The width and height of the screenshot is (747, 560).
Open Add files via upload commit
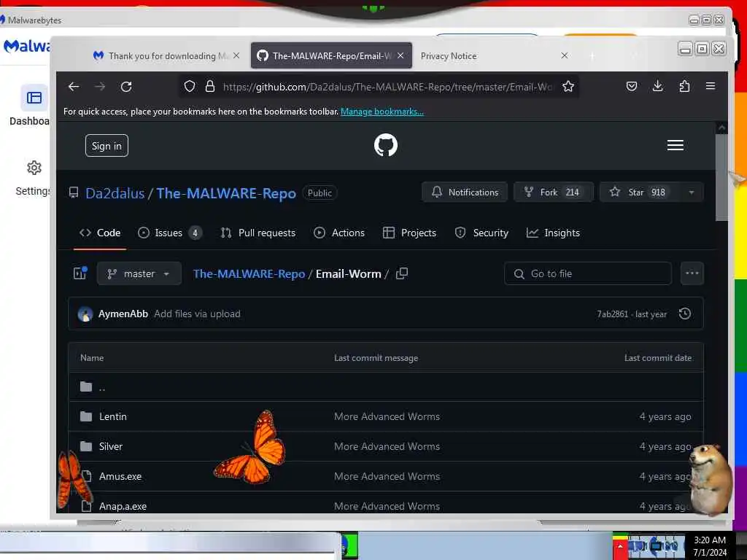(197, 314)
